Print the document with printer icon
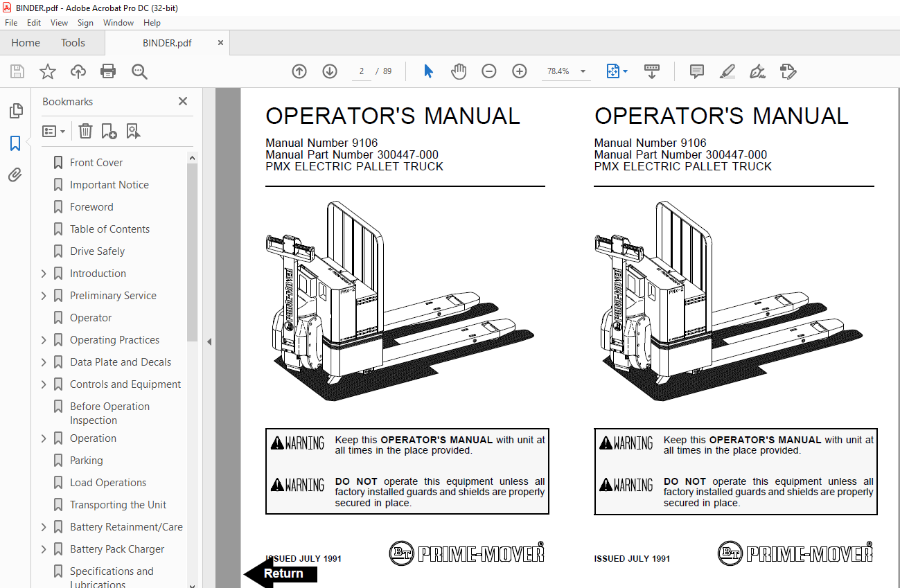The image size is (900, 588). pos(108,71)
